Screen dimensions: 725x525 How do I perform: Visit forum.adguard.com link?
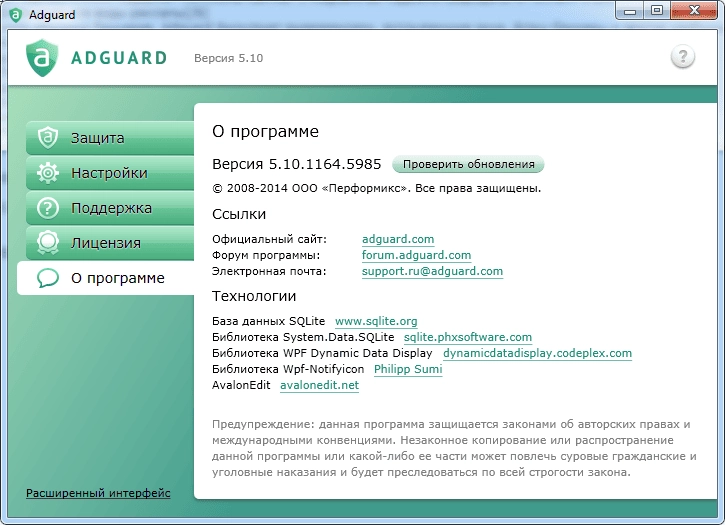(x=416, y=255)
